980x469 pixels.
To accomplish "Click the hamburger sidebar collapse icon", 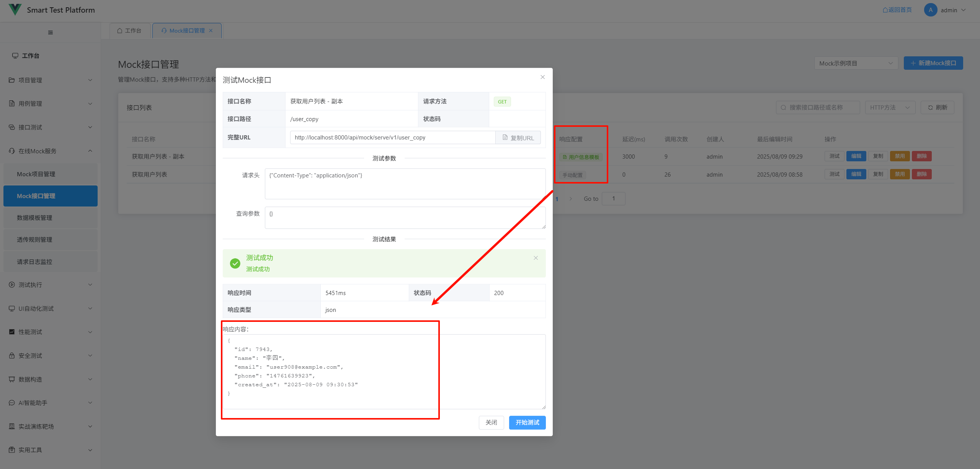I will click(x=50, y=33).
